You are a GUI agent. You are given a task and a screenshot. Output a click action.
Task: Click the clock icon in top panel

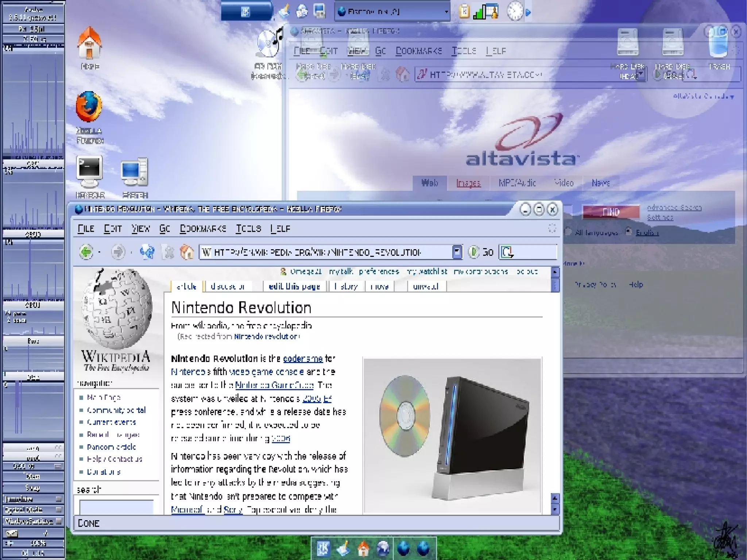515,12
